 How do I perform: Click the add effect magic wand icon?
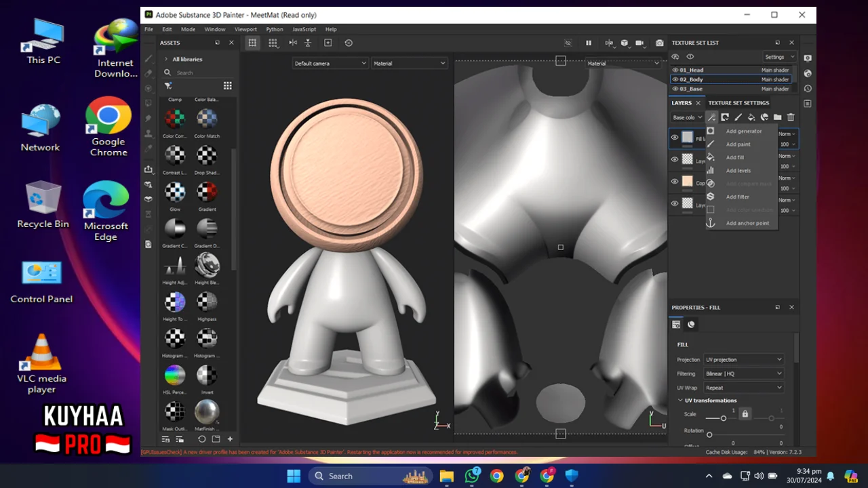tap(711, 117)
